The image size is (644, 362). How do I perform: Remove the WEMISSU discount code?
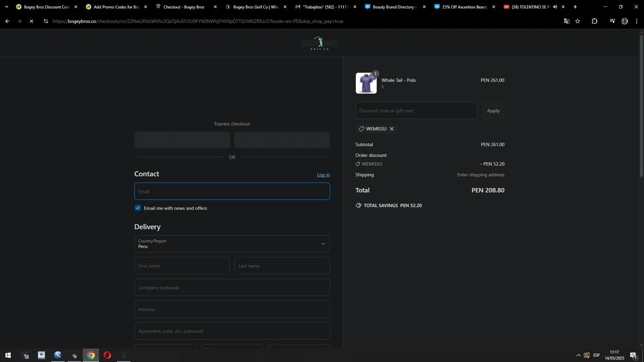pos(392,129)
